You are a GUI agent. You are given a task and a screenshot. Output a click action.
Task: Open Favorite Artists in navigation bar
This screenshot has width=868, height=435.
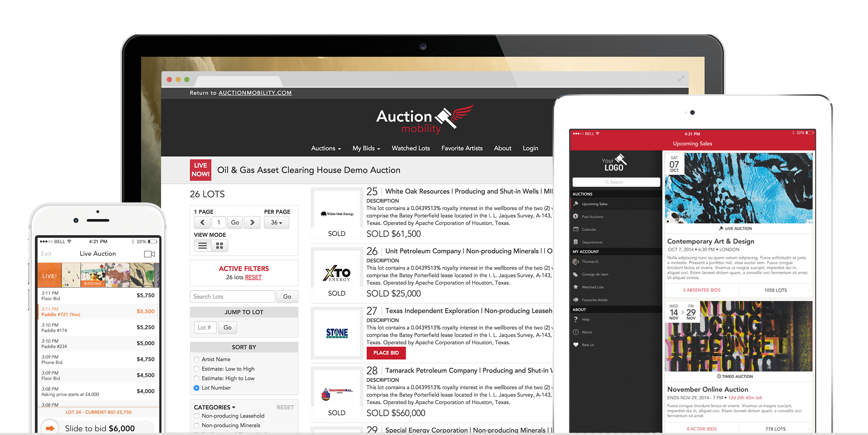pyautogui.click(x=462, y=148)
